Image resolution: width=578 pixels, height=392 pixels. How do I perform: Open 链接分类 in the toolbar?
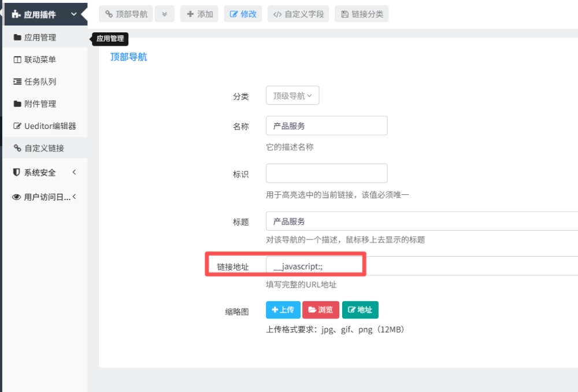click(x=362, y=14)
